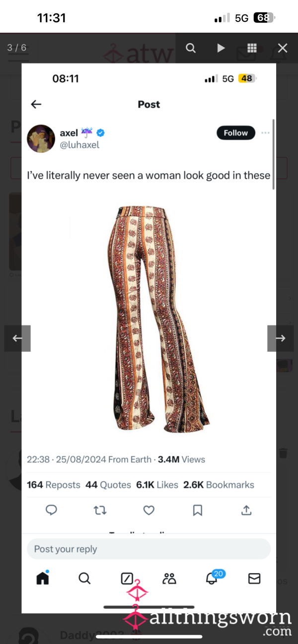Viewport: 298px width, 644px height.
Task: Click the lightbox zoom magnifier icon
Action: click(x=191, y=48)
